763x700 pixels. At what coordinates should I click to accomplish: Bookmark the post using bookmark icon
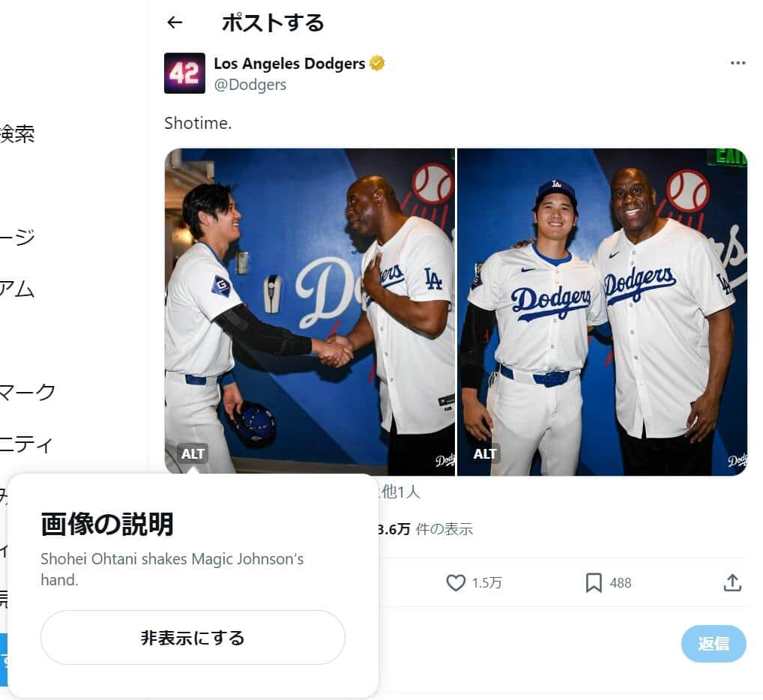[x=594, y=582]
